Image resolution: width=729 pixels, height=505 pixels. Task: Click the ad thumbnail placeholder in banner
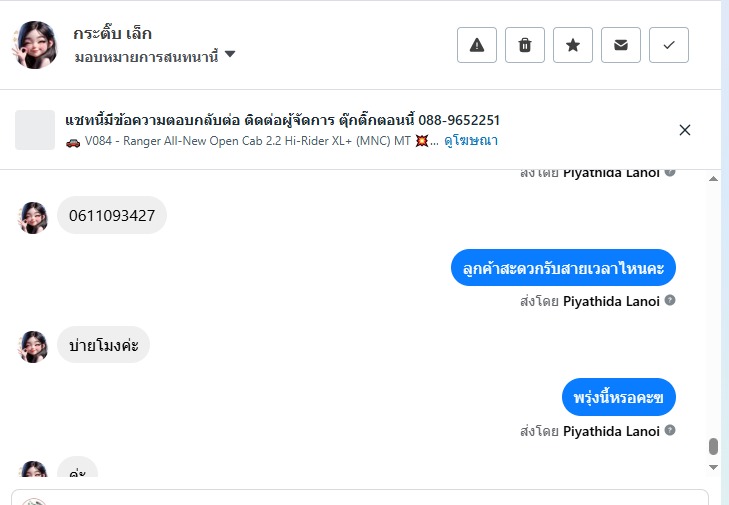[35, 130]
